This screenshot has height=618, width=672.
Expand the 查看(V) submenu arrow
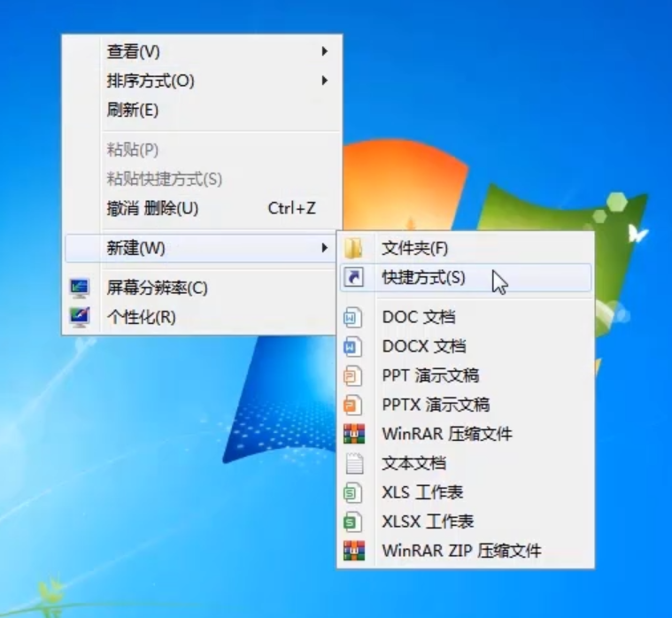coord(325,52)
